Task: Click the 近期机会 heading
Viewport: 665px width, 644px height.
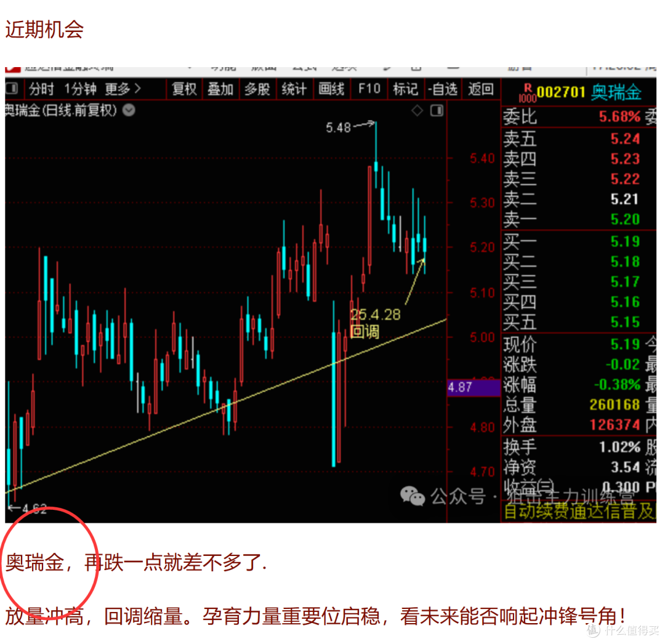Action: (x=44, y=30)
